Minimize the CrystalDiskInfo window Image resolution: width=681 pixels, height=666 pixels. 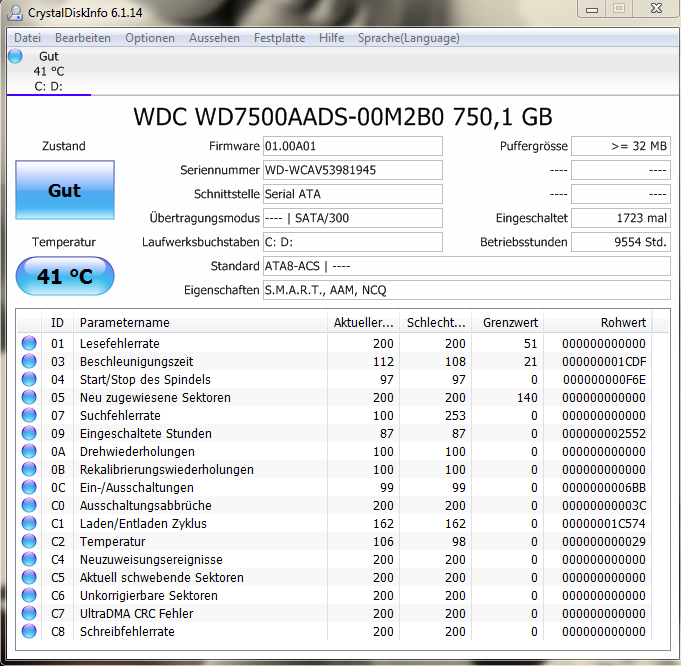[x=592, y=9]
